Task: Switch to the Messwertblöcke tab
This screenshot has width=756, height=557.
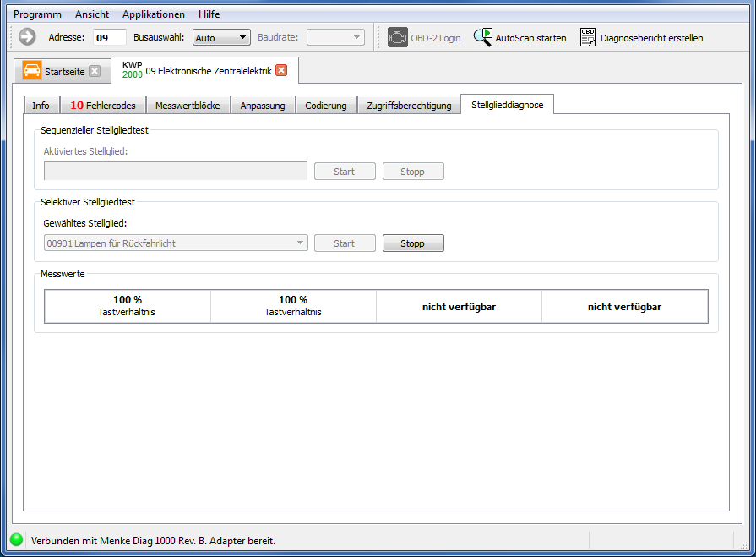Action: (x=188, y=106)
